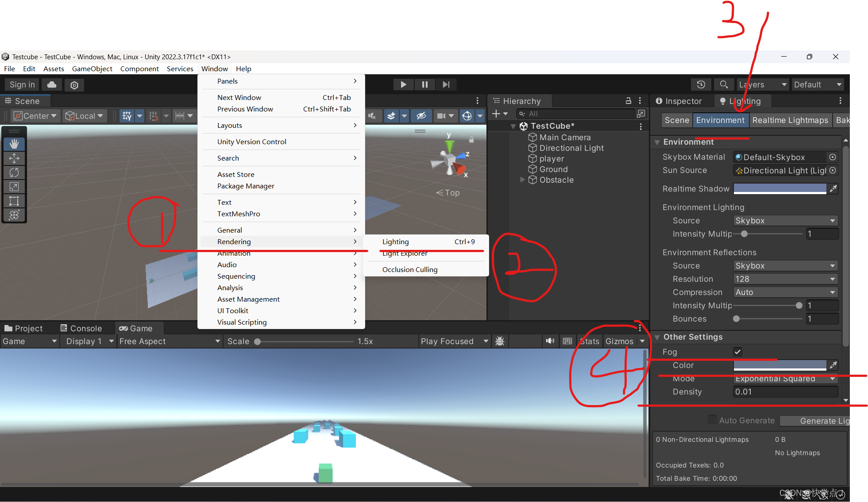This screenshot has width=868, height=502.
Task: Select the combined Transform tool
Action: (14, 215)
